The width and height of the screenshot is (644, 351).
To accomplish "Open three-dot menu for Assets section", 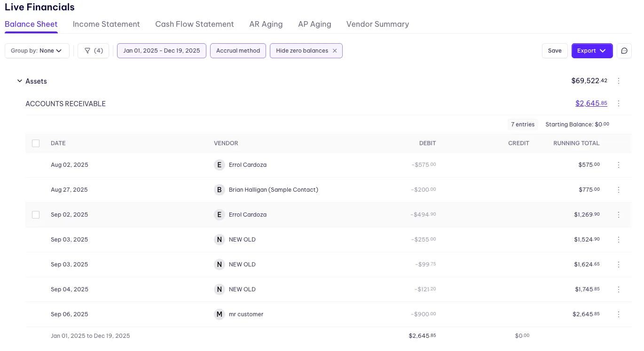I will (619, 81).
